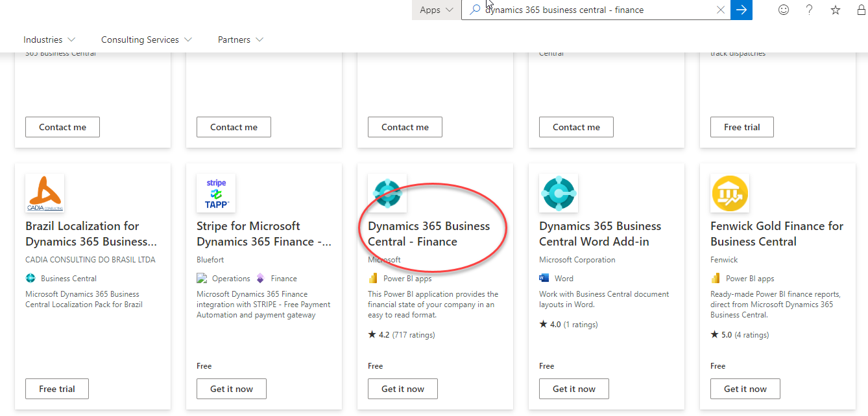Click the Business Central Word Add-in logo

pyautogui.click(x=559, y=193)
